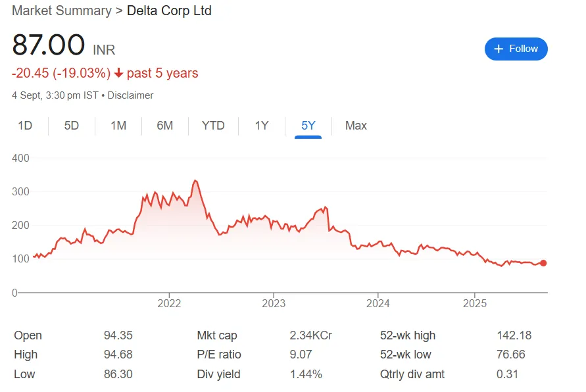Click the plus icon on Follow button
The height and width of the screenshot is (392, 586).
pyautogui.click(x=497, y=49)
